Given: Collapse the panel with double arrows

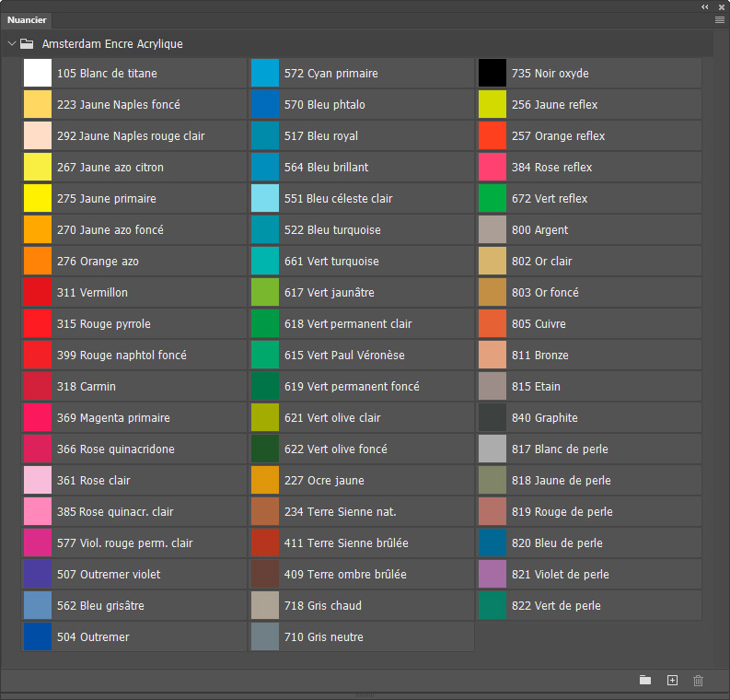Looking at the screenshot, I should click(x=705, y=7).
